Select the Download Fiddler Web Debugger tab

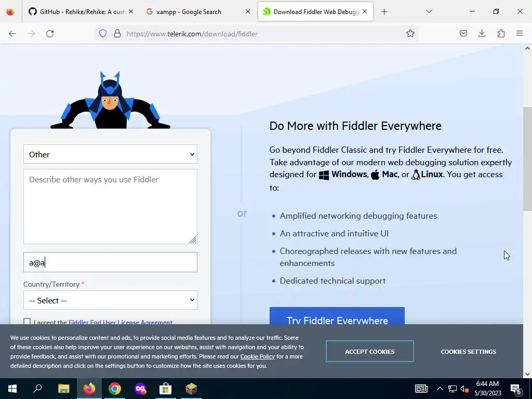pos(315,12)
